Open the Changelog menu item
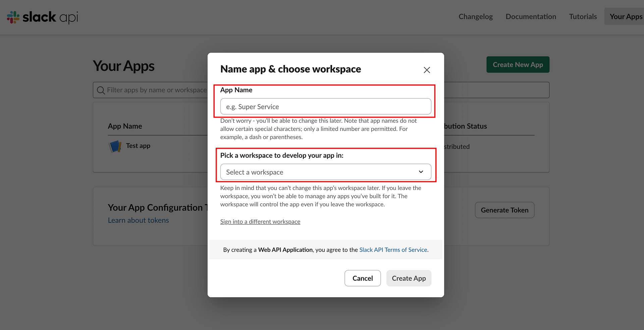This screenshot has height=330, width=644. (x=476, y=16)
